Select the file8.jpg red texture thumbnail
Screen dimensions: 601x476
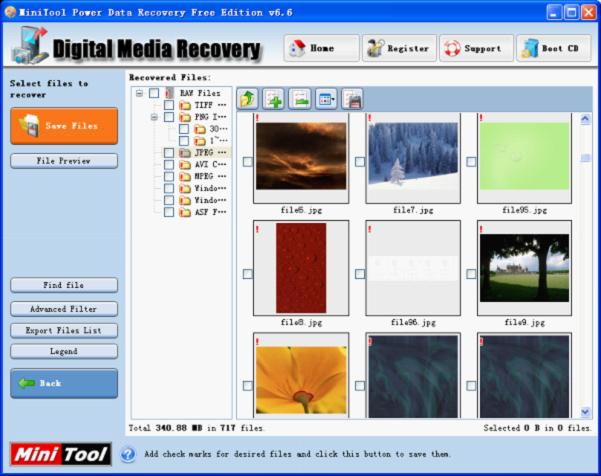(301, 268)
